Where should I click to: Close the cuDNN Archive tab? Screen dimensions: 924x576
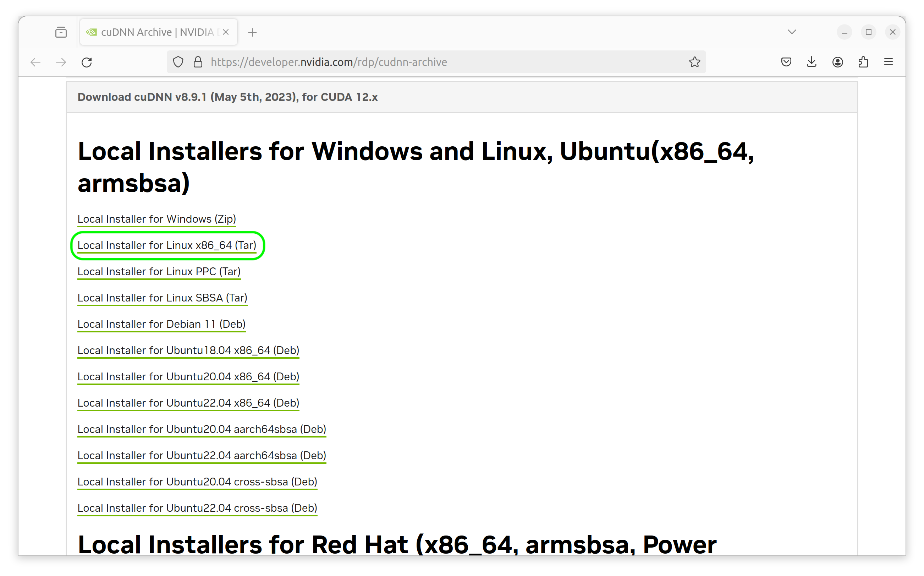pyautogui.click(x=226, y=32)
